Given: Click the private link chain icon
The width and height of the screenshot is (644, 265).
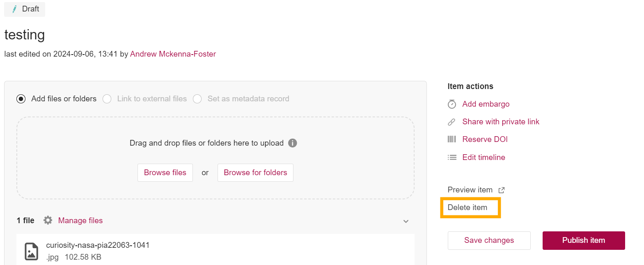Looking at the screenshot, I should pos(451,122).
